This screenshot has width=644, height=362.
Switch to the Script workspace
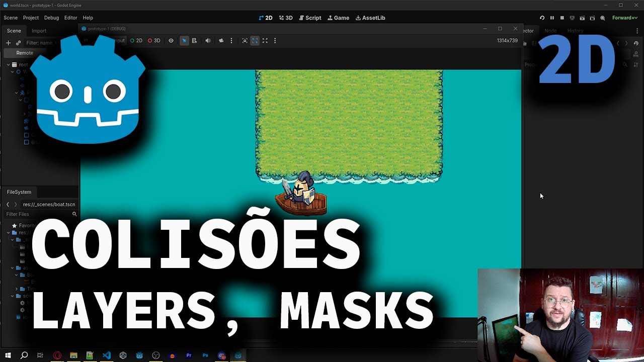pyautogui.click(x=310, y=18)
